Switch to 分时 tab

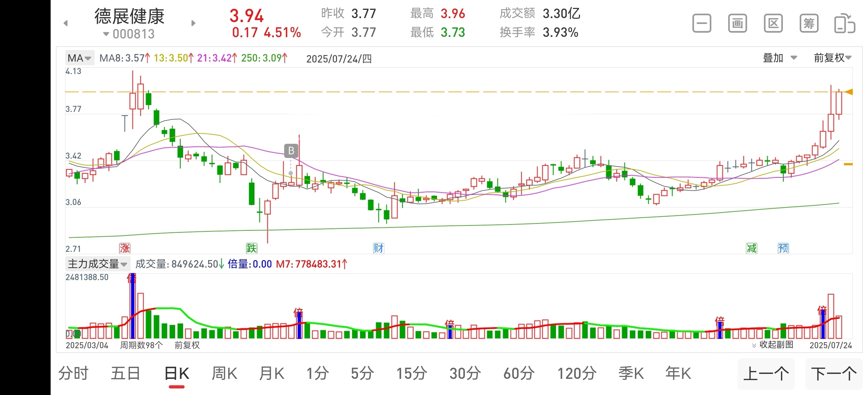[x=73, y=373]
